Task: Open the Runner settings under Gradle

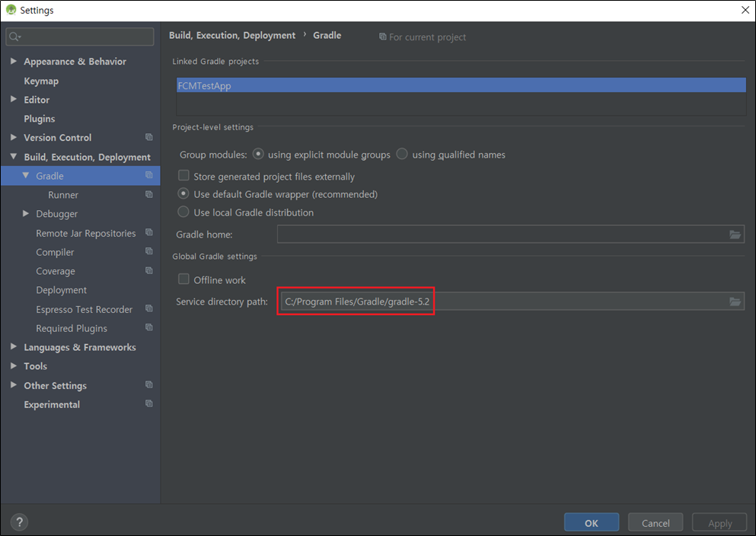Action: [x=63, y=195]
